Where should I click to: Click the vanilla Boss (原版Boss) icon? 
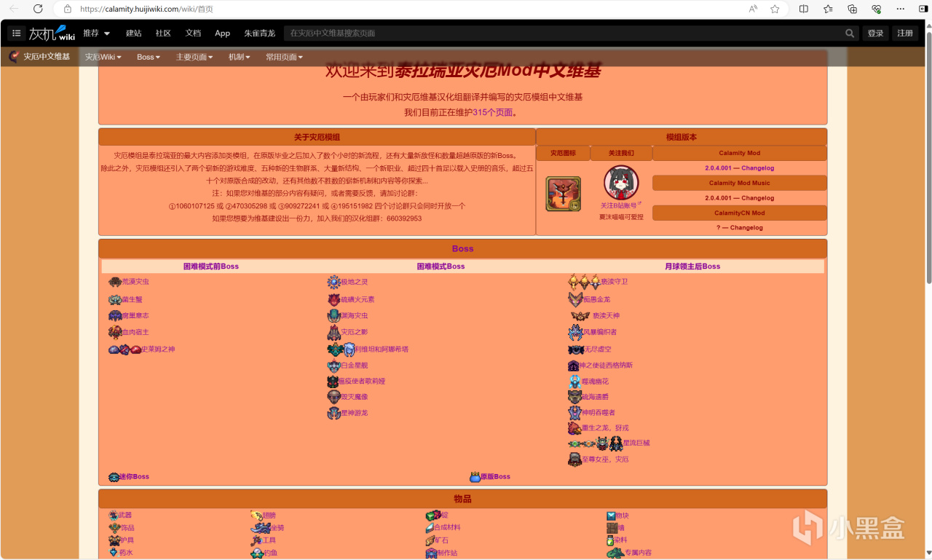pos(475,477)
